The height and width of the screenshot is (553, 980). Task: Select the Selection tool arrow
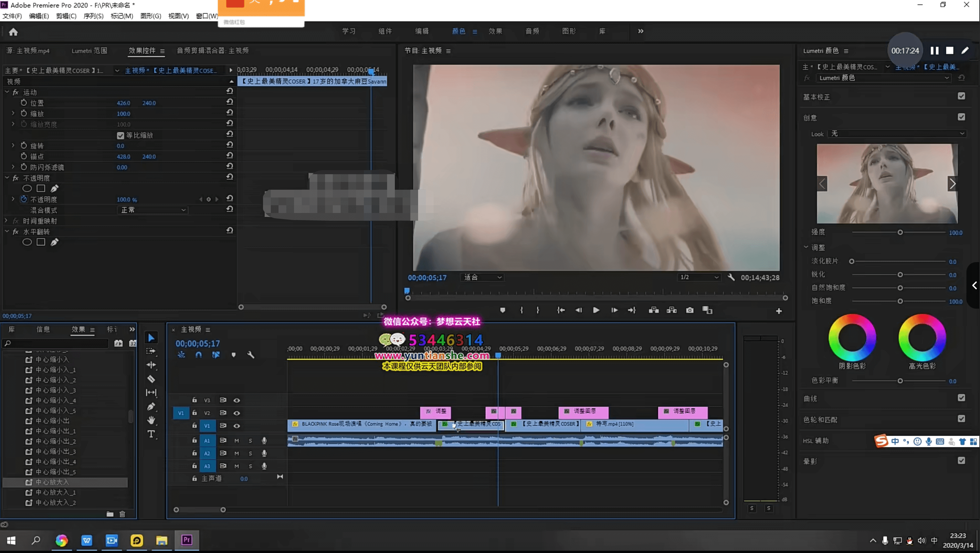[x=152, y=337]
